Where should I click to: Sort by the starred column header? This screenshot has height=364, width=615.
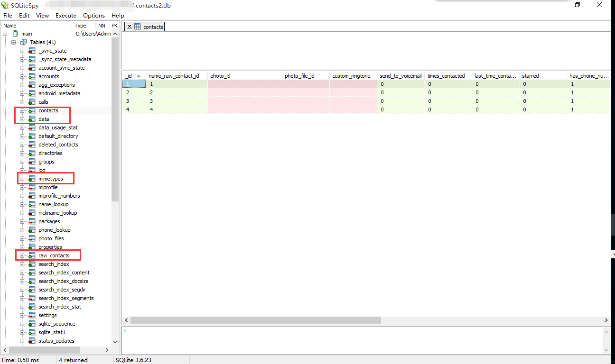(543, 76)
